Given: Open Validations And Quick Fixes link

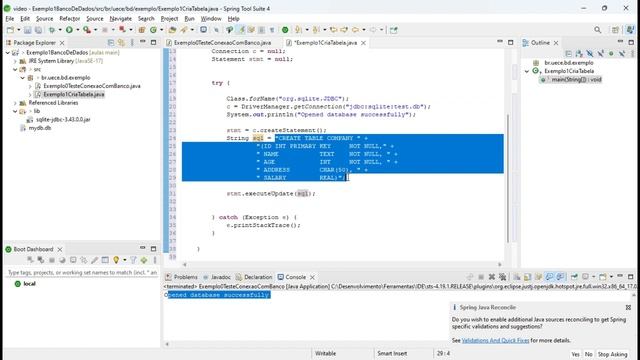Looking at the screenshot, I should 495,340.
